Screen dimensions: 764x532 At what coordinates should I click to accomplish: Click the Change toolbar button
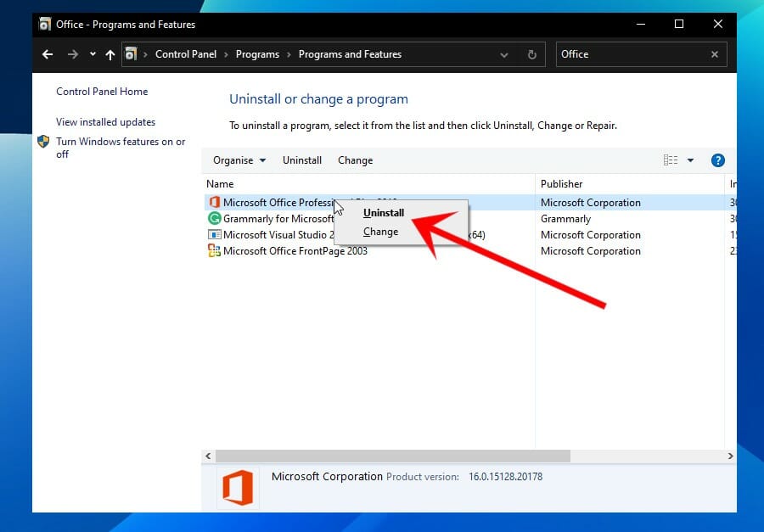355,160
